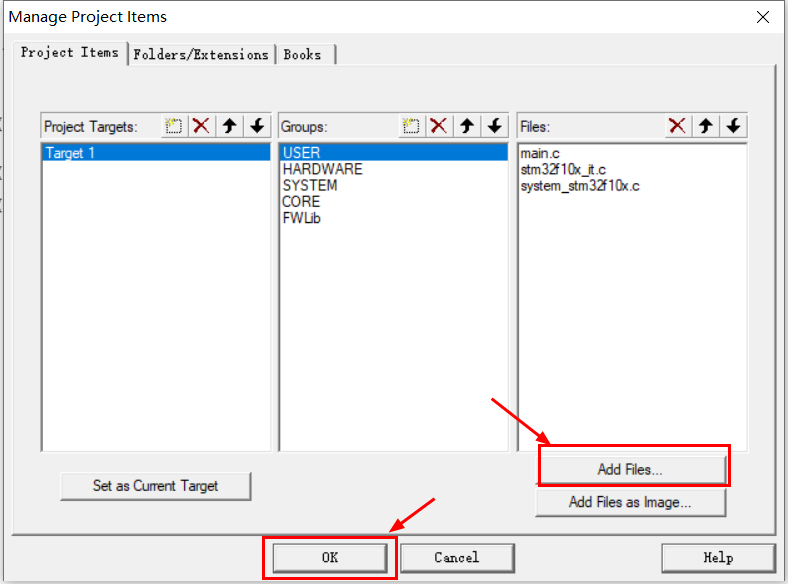Close the Manage Project Items dialog
The image size is (788, 584).
tap(763, 17)
